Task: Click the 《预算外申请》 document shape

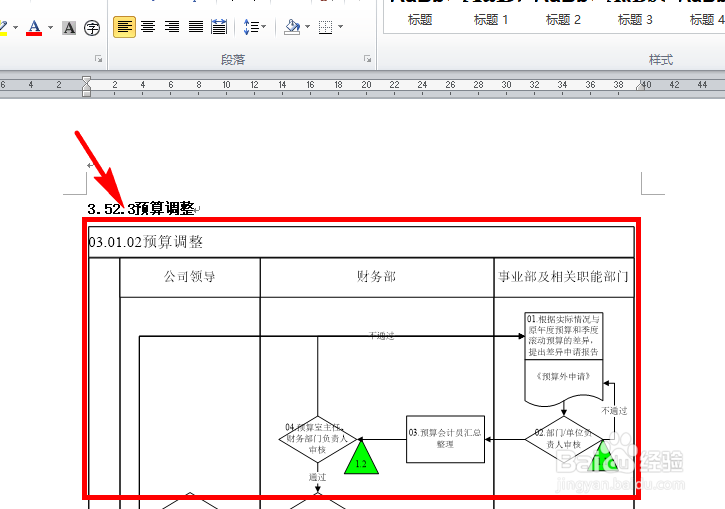Action: (x=564, y=382)
